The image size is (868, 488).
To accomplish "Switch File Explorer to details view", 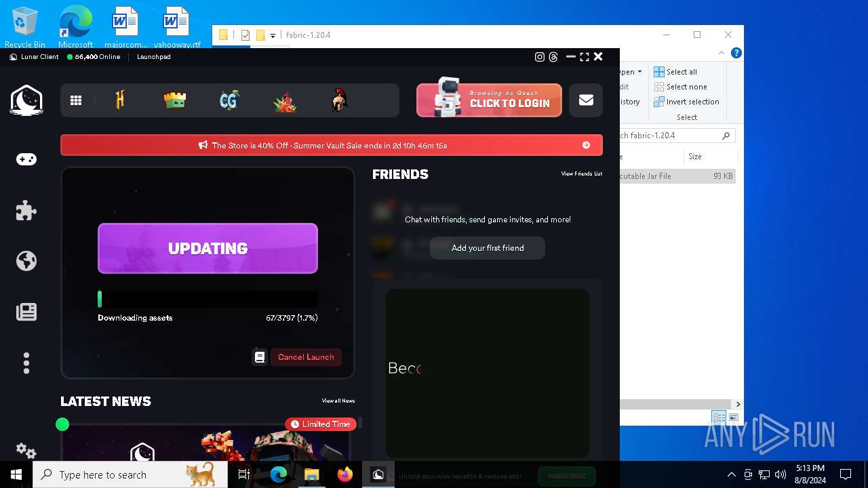I will click(x=719, y=418).
